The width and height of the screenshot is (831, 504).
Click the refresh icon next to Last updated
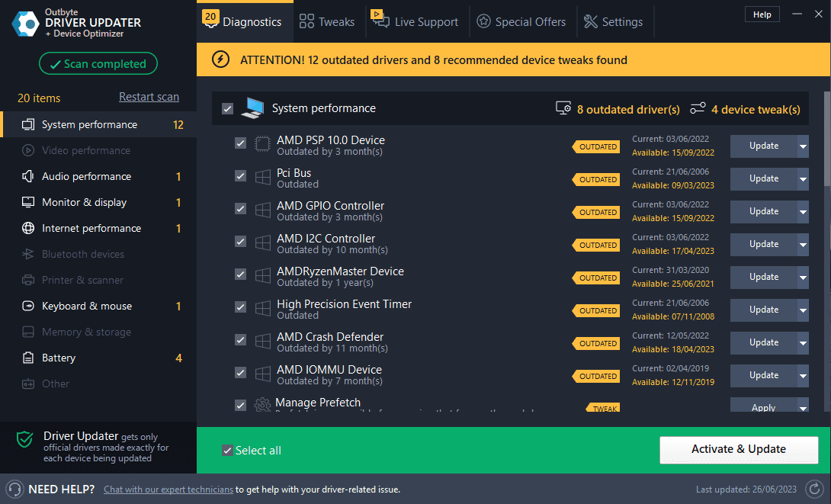(x=813, y=489)
